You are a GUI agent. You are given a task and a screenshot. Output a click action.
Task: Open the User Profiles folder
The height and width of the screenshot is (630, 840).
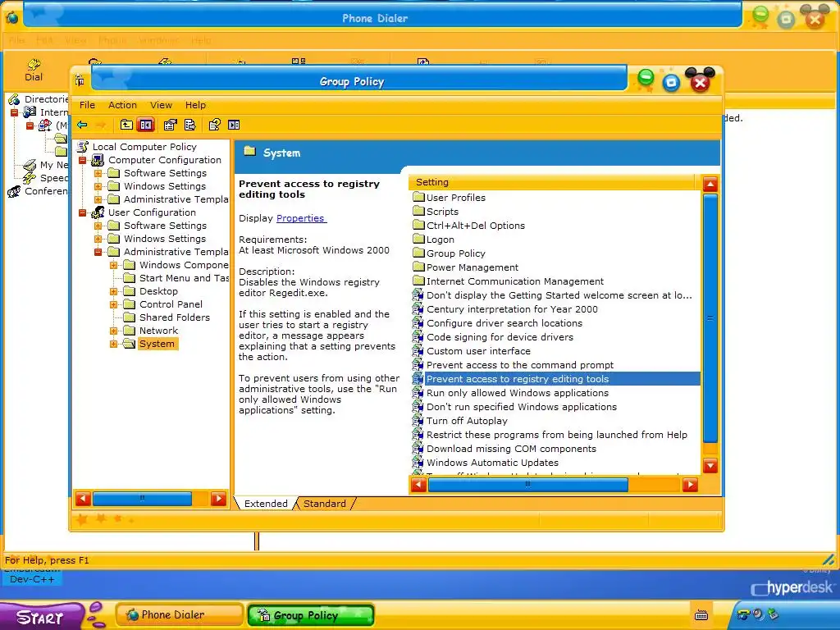click(x=455, y=198)
